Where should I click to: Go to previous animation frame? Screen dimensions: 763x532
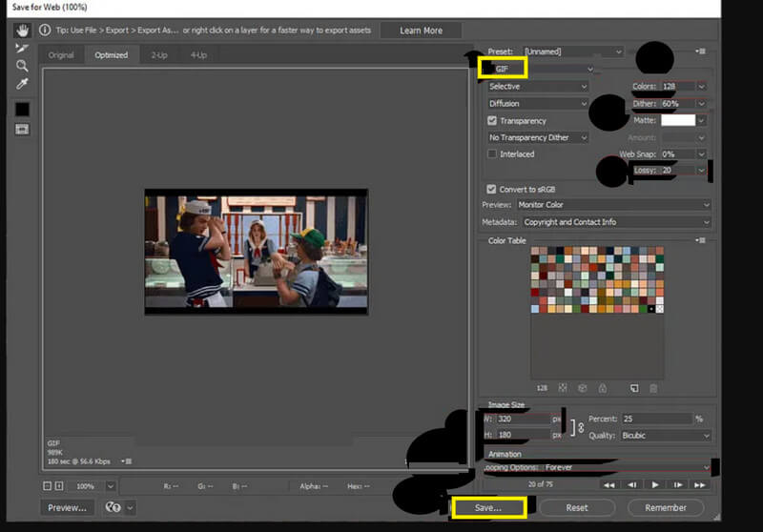coord(632,485)
